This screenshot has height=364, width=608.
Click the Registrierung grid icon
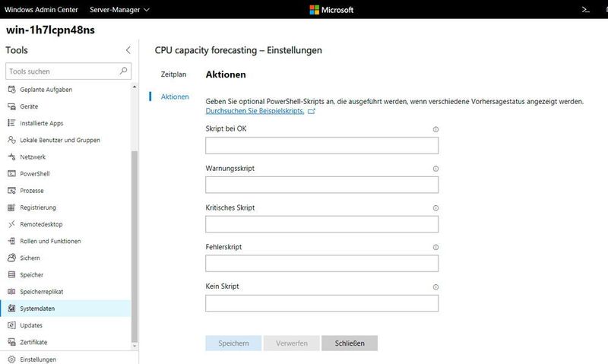11,207
